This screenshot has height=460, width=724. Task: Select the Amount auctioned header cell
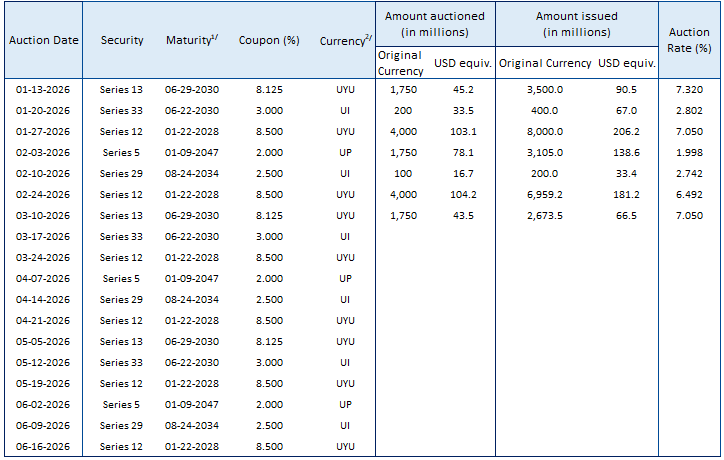(x=435, y=24)
